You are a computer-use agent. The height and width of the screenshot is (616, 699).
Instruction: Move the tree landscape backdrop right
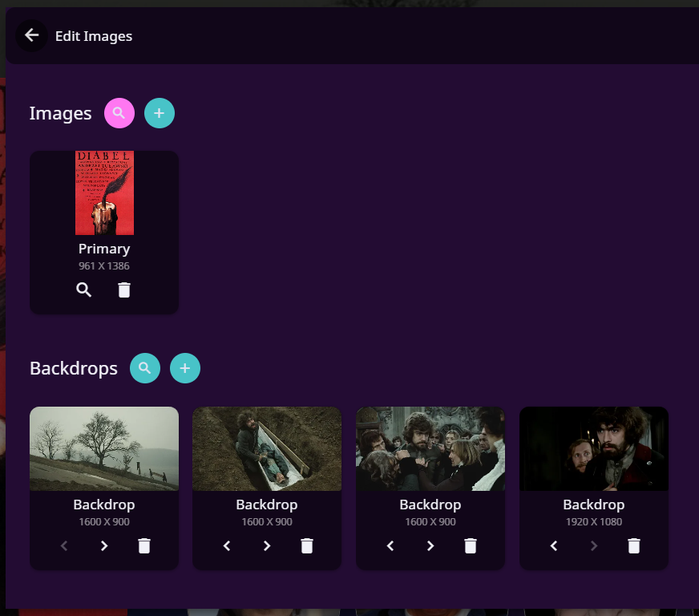tap(104, 546)
